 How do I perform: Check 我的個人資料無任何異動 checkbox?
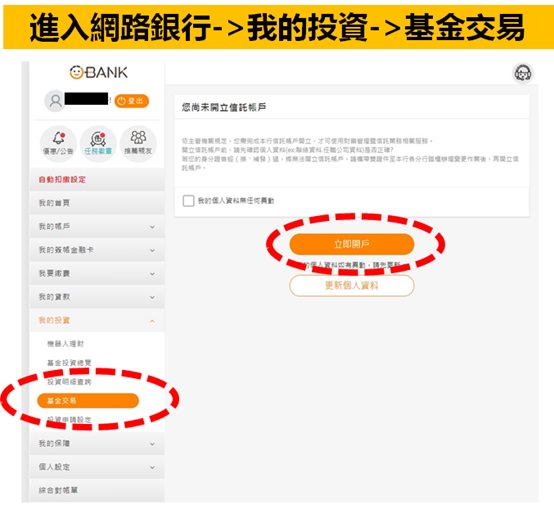[188, 200]
